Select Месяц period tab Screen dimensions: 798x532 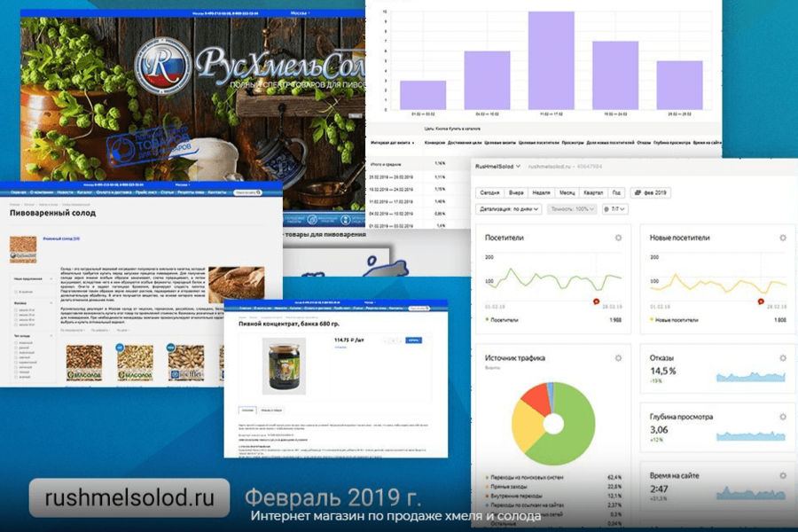[567, 193]
